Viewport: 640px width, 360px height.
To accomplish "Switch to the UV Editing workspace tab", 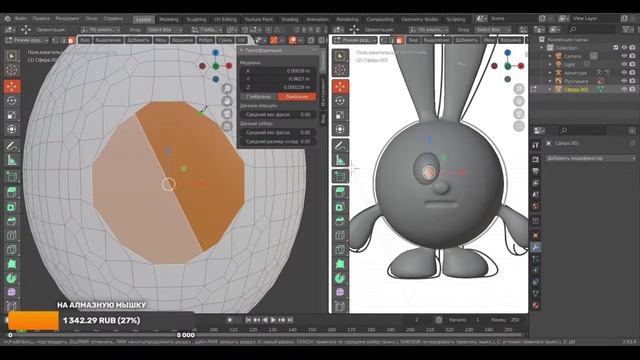I will tap(225, 19).
